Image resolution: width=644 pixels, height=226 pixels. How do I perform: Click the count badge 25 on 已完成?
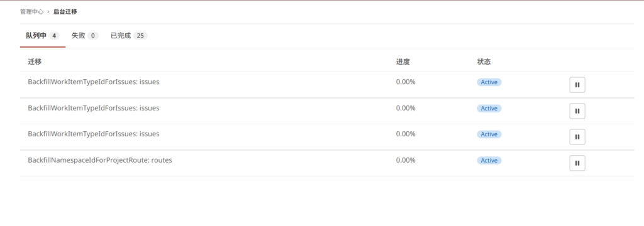point(140,36)
